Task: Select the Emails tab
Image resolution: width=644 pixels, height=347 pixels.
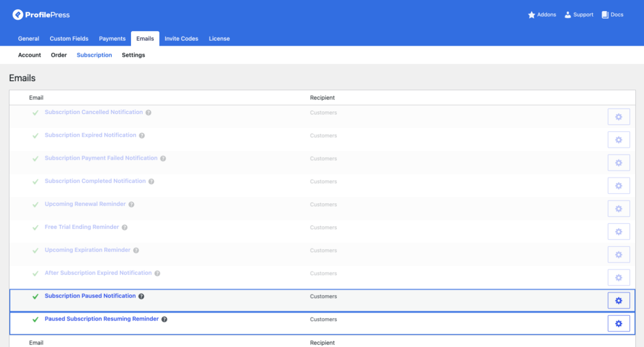Action: pos(145,39)
